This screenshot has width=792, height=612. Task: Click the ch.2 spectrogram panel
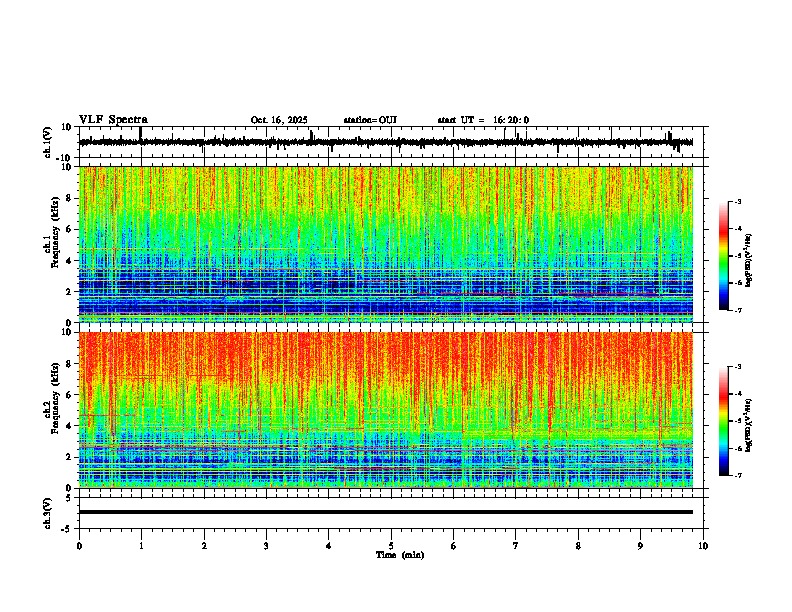(x=386, y=410)
